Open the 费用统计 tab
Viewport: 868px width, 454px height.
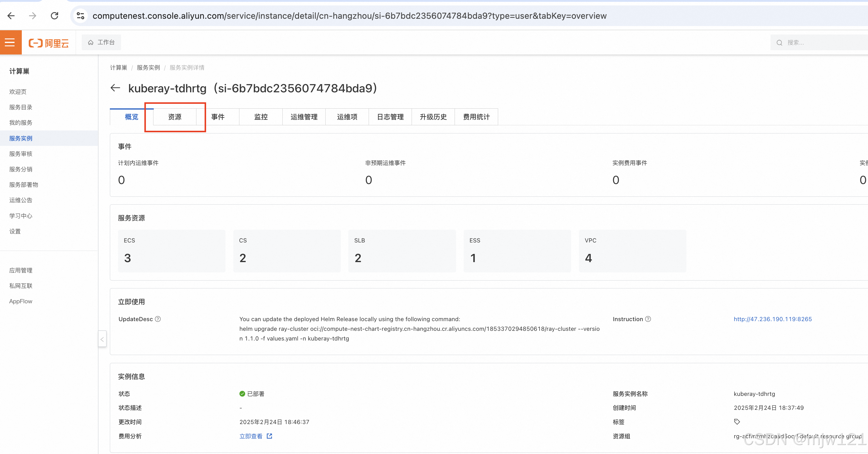pyautogui.click(x=476, y=117)
